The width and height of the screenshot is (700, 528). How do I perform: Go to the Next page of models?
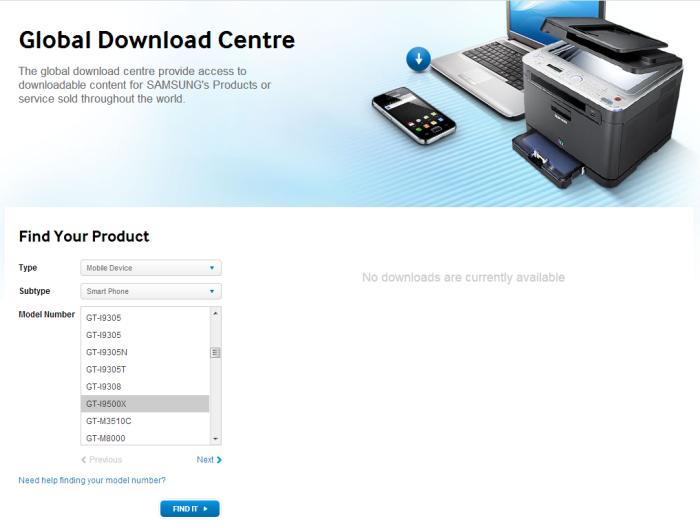(x=206, y=460)
